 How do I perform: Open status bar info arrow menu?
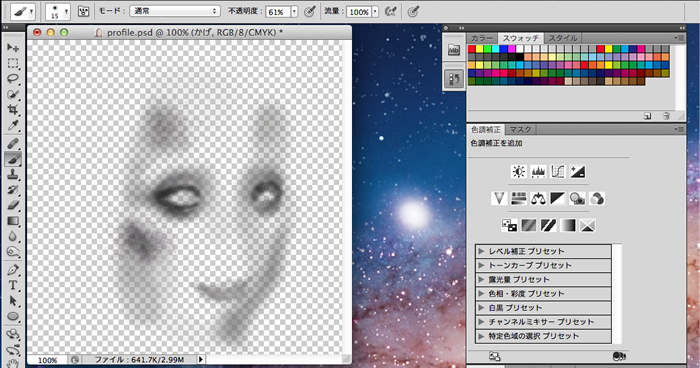point(200,359)
